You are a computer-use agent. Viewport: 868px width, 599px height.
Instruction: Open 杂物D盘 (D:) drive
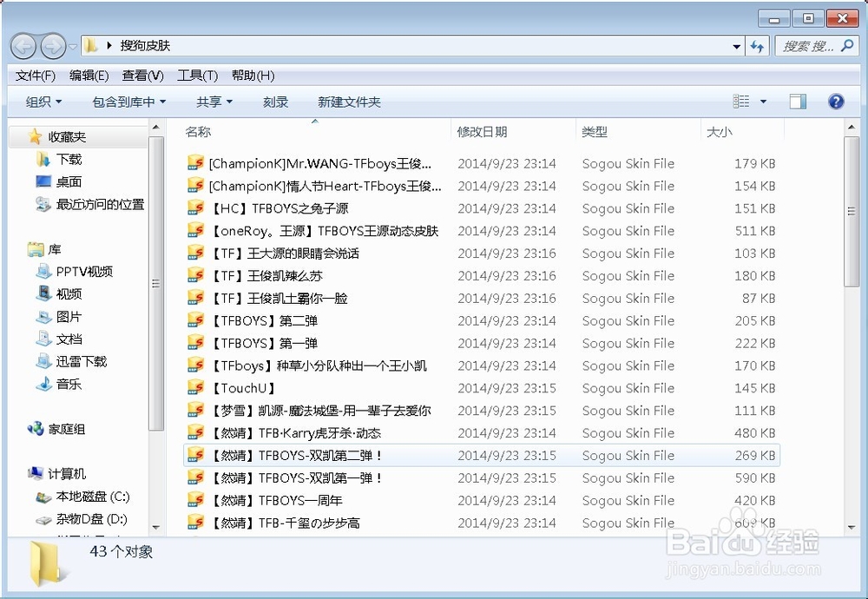91,519
